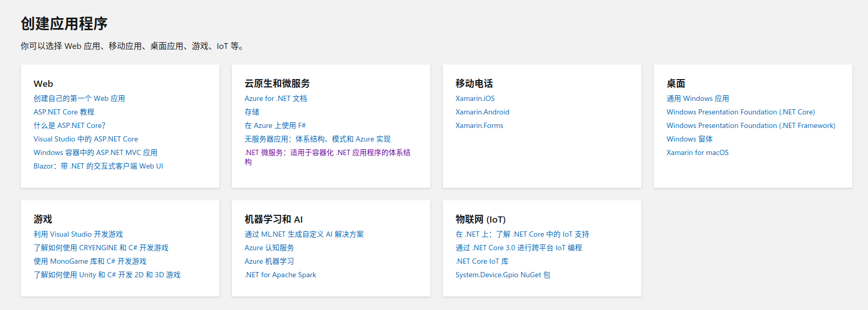Click the subtitle '你可以选择 Web 应用…' text

[x=132, y=46]
